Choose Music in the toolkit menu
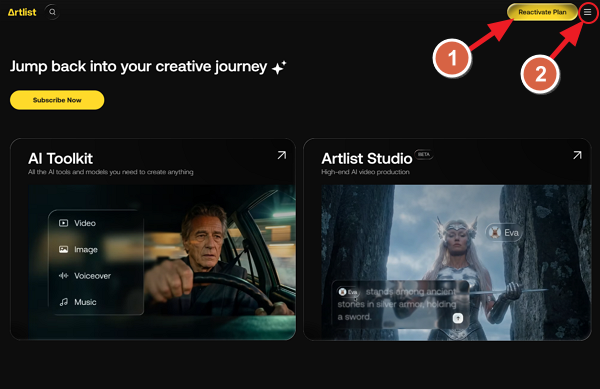 (85, 302)
